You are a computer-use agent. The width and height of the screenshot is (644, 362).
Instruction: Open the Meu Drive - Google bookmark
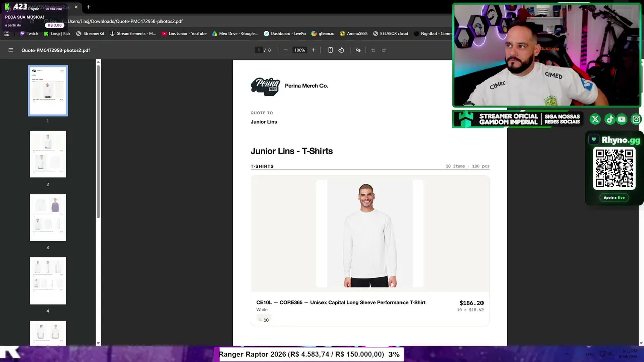(235, 34)
